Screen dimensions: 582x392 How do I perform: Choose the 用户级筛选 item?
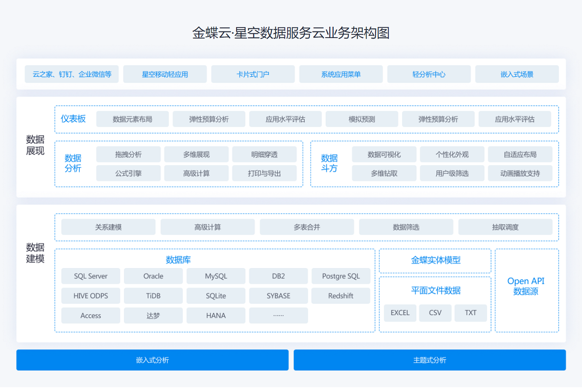[x=452, y=173]
